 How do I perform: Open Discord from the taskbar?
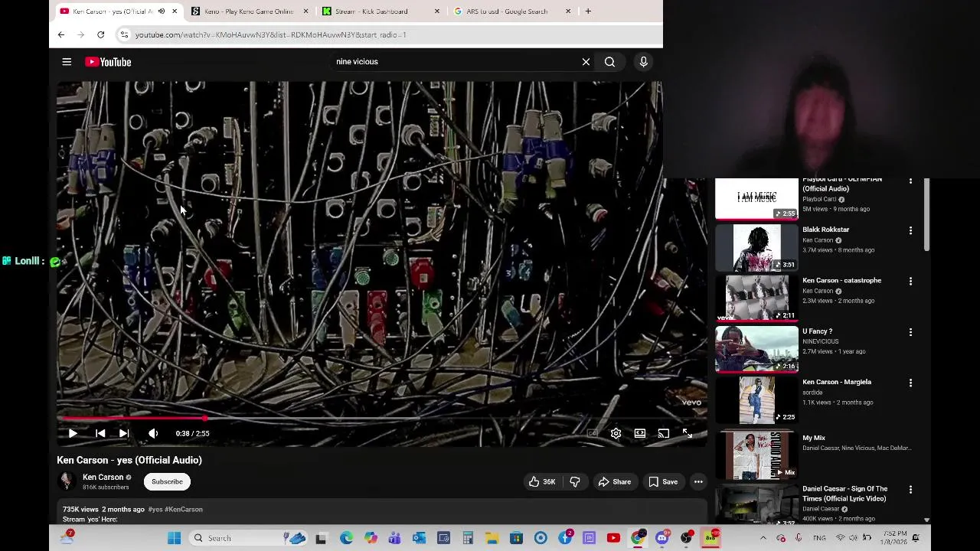point(661,538)
